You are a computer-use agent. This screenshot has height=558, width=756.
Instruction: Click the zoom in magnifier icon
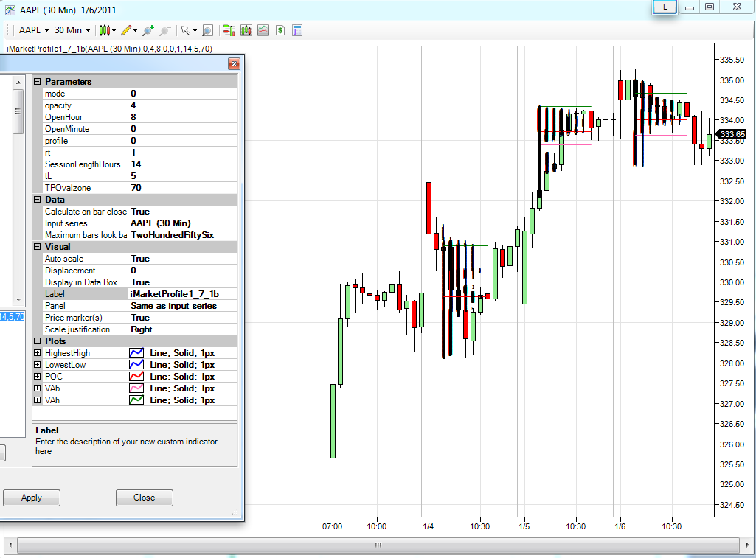(x=148, y=30)
